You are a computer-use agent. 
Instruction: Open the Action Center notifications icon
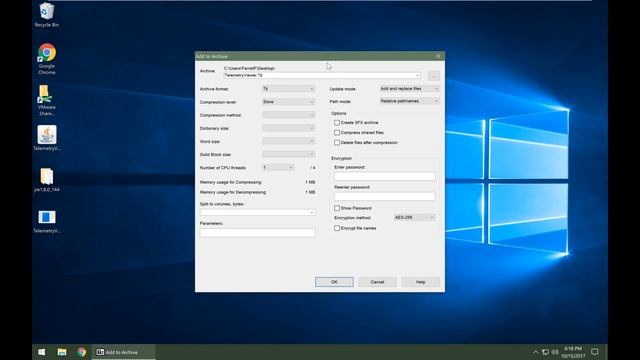[595, 352]
